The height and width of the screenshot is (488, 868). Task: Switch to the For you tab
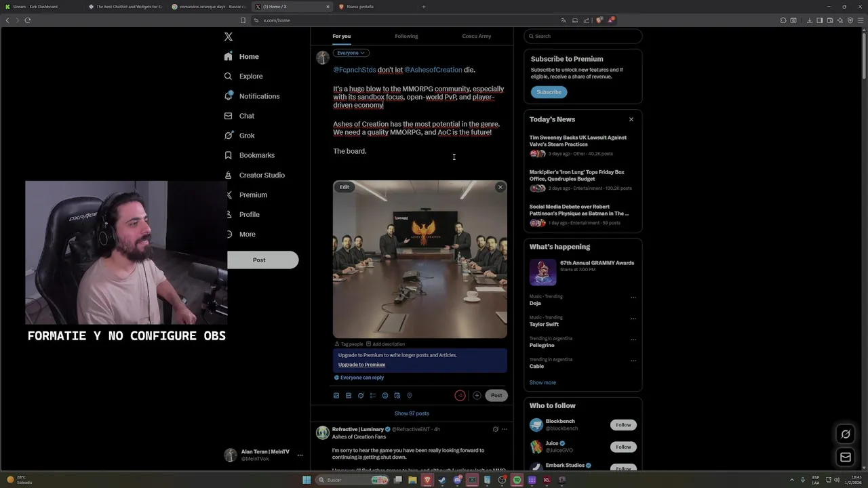click(342, 36)
